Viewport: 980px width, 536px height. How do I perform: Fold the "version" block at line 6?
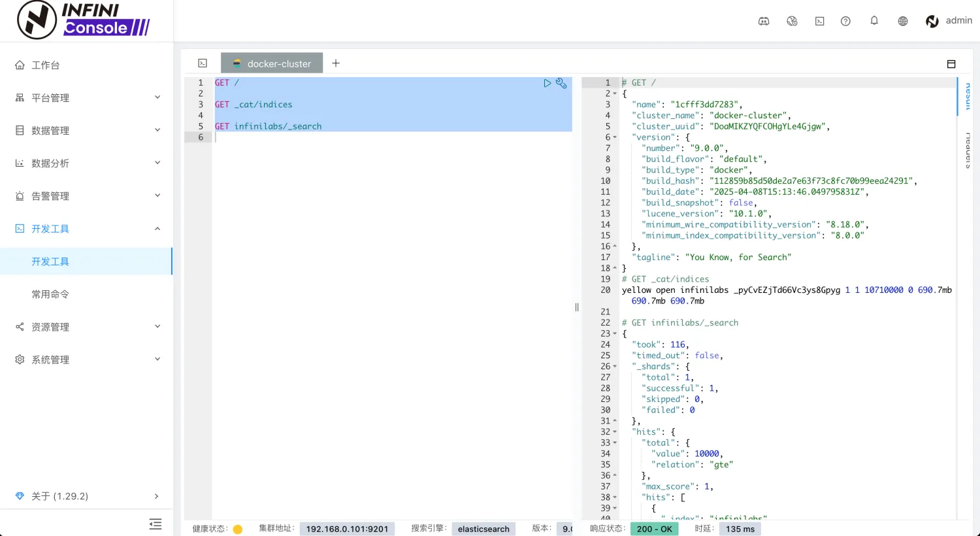coord(615,137)
